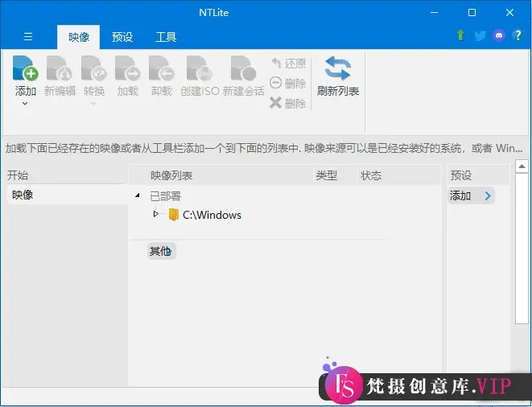Click the 转换 (Convert) icon
Viewport: 532px width, 407px height.
click(94, 68)
